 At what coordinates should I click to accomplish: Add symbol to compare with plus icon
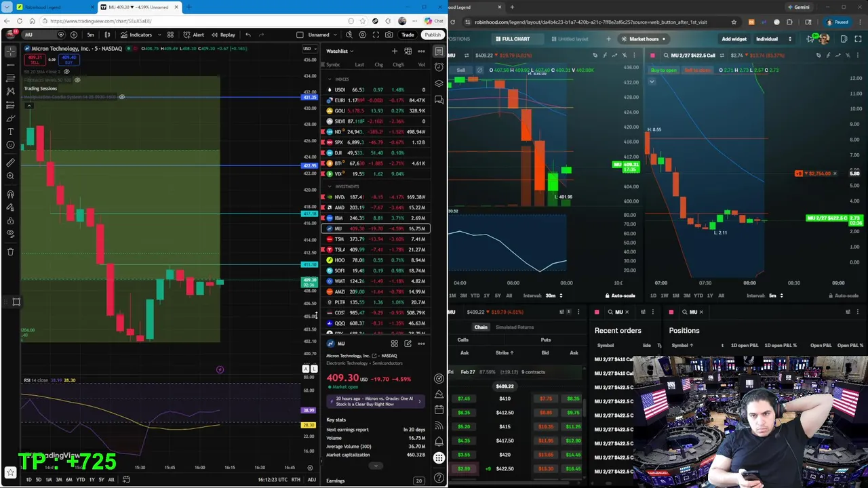point(73,35)
